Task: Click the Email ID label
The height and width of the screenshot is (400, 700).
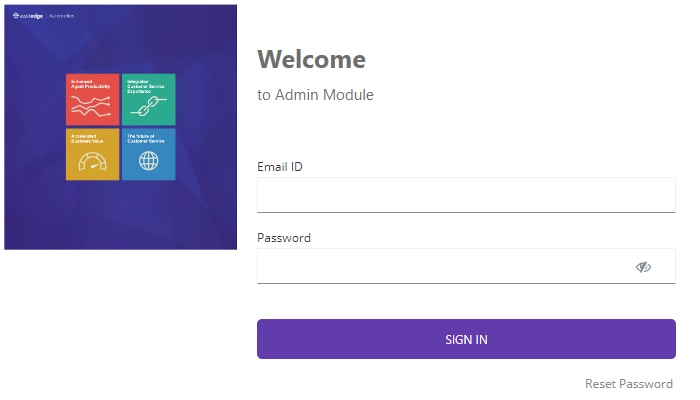Action: 280,167
